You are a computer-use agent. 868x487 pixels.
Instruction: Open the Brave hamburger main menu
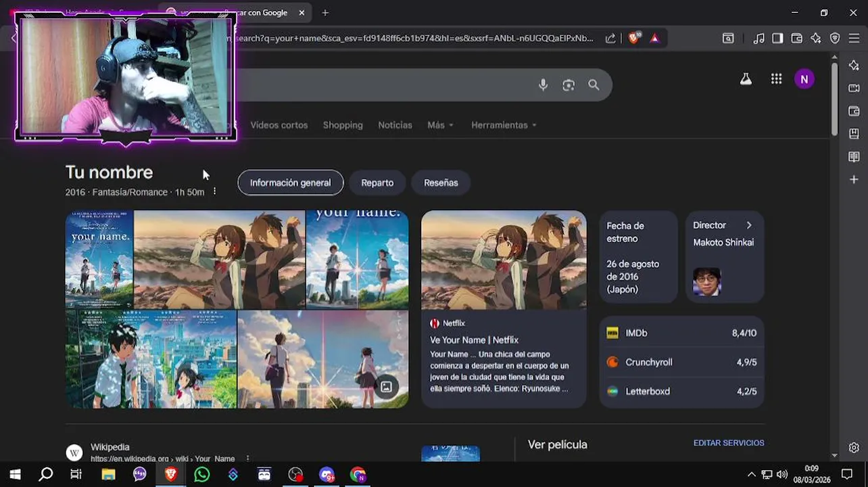[x=854, y=39]
